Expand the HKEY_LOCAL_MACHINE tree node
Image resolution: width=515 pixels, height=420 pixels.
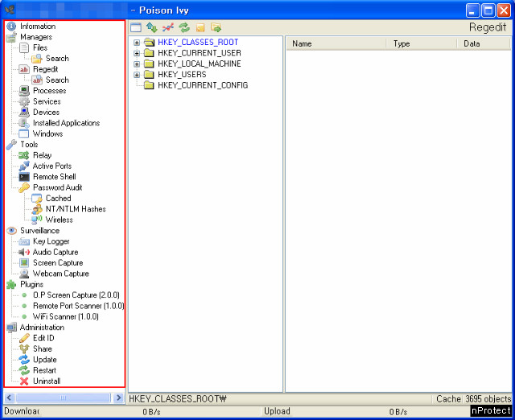click(137, 64)
